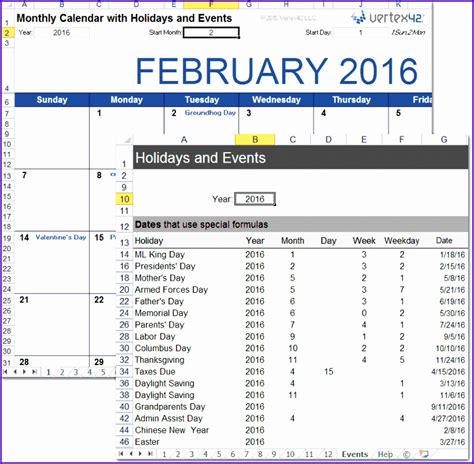Screen dimensions: 474x464
Task: Select month value 10 in Columbus Day row
Action: point(293,348)
